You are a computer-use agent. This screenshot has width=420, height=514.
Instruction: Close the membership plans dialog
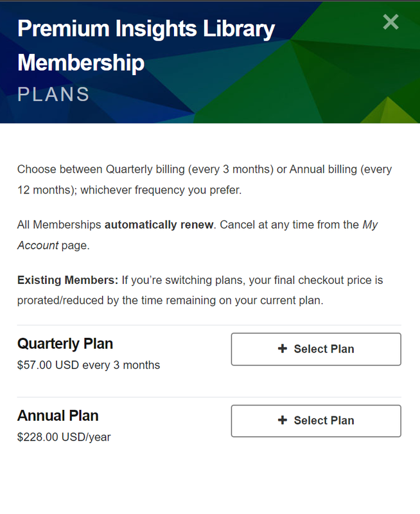coord(390,22)
